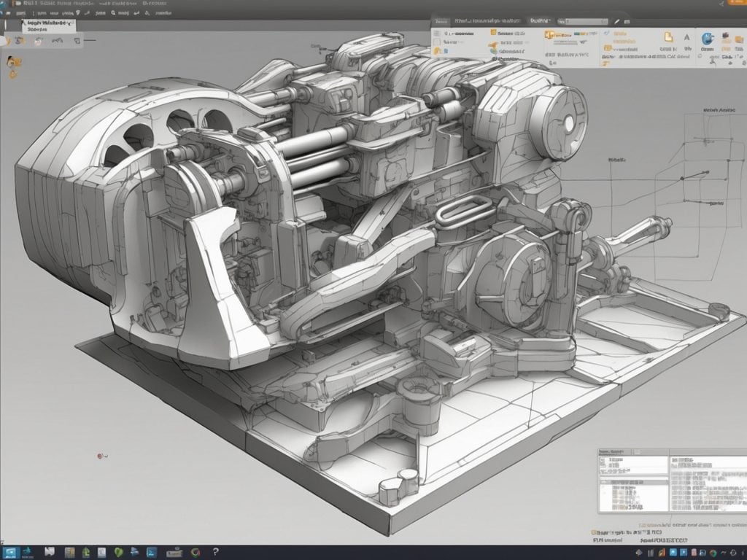Click the larger orange icon at the viewport's left edge
Screen dimensions: 747x560
click(13, 61)
